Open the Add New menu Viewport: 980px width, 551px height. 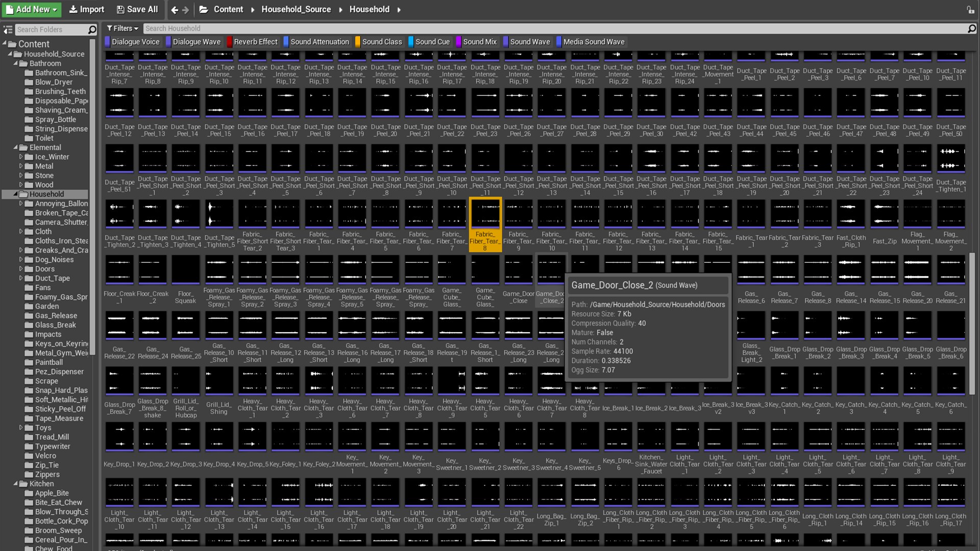tap(32, 9)
